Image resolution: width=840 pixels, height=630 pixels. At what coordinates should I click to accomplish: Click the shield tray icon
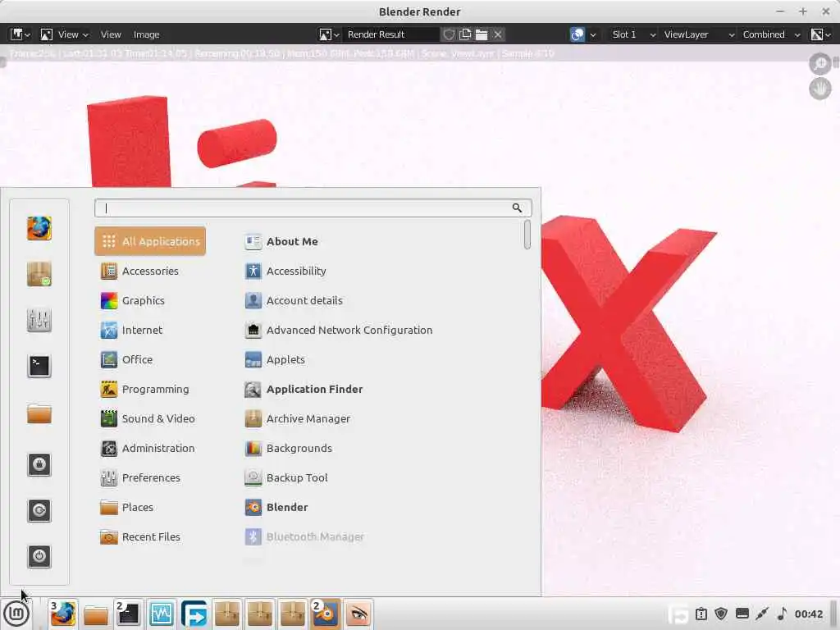click(x=721, y=614)
